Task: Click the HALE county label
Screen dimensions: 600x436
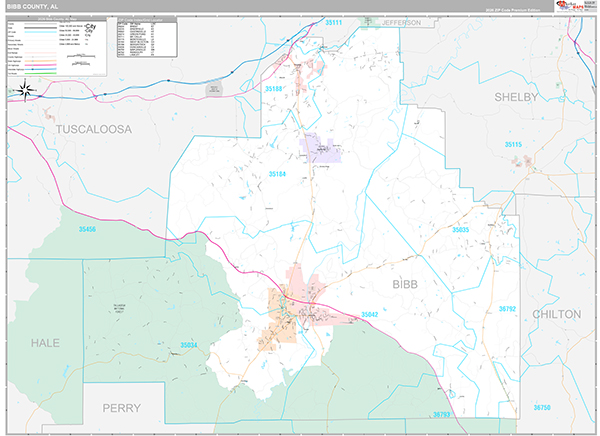Action: point(44,342)
